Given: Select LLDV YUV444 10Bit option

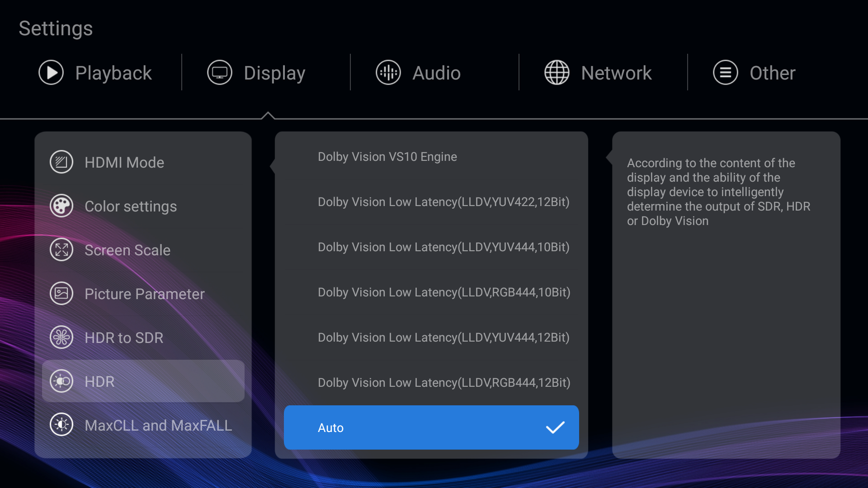Looking at the screenshot, I should pos(431,247).
